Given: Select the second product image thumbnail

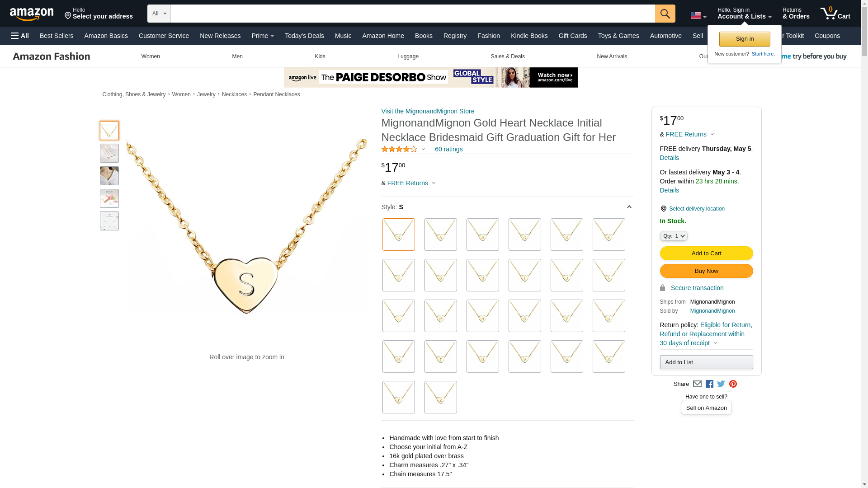Looking at the screenshot, I should (x=109, y=153).
